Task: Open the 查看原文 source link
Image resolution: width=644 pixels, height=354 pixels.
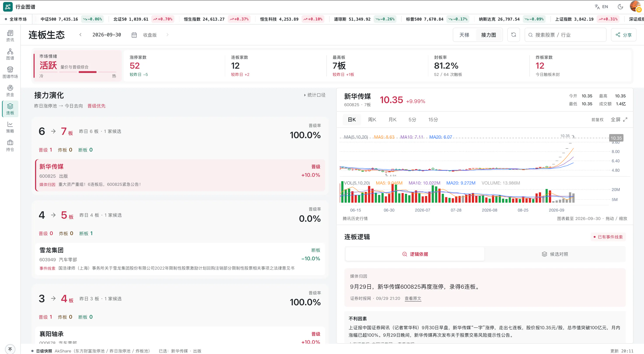Action: [x=413, y=299]
